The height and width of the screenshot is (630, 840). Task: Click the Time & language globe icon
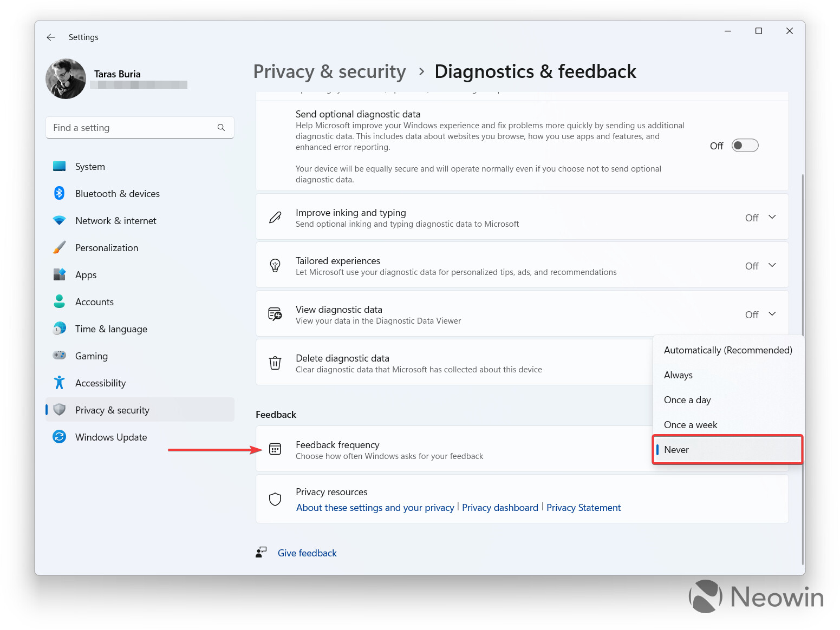coord(60,329)
